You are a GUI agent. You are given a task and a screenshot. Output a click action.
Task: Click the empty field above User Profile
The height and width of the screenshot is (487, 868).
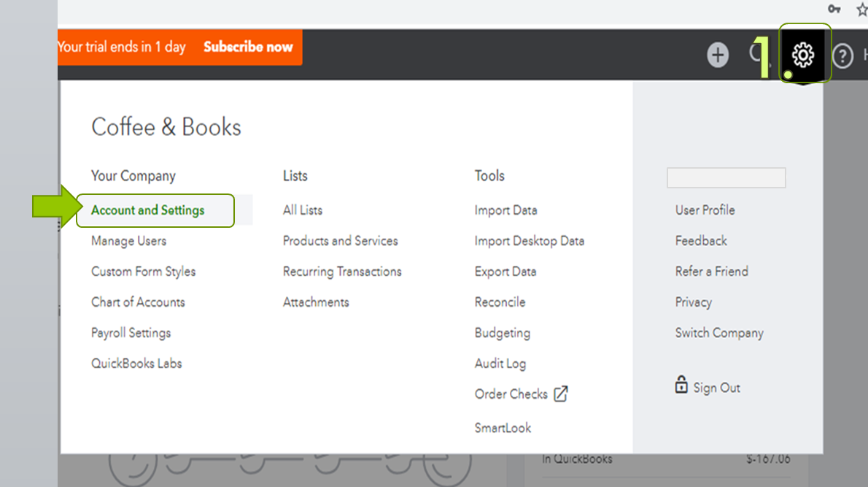point(726,178)
